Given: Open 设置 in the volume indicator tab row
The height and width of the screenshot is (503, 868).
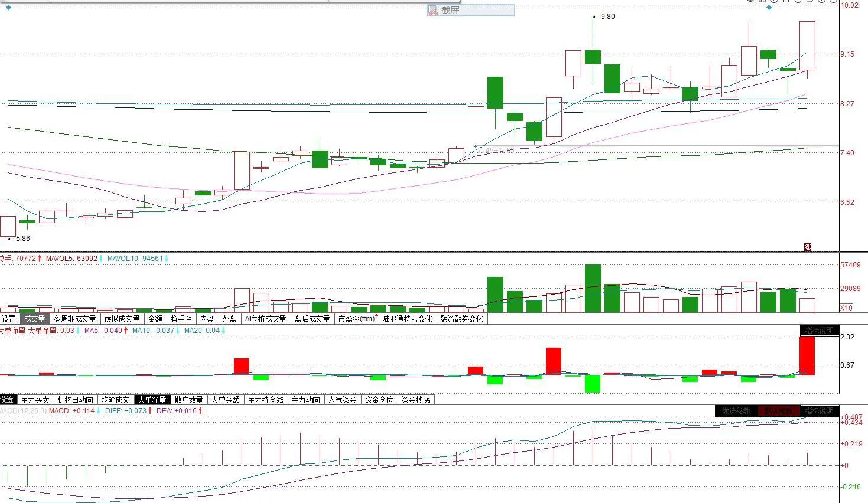Looking at the screenshot, I should (9, 319).
